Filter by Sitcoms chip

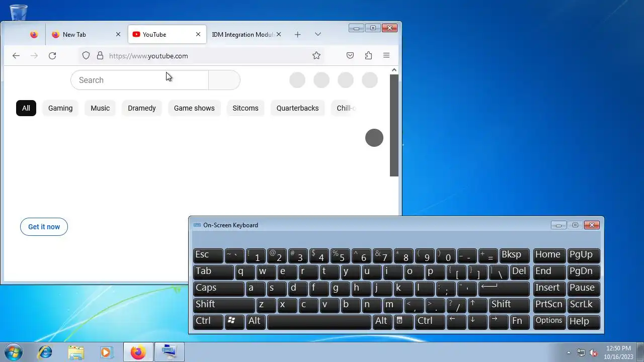coord(246,108)
